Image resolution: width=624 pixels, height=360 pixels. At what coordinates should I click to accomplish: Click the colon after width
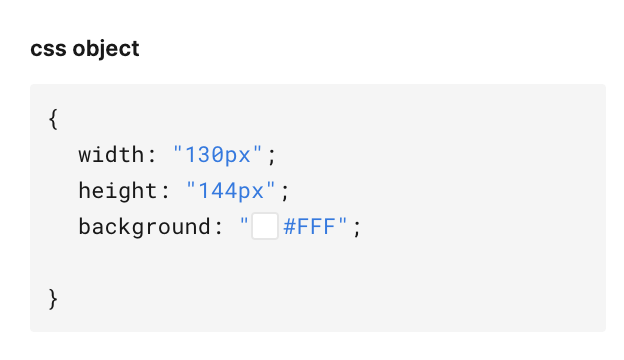point(152,156)
